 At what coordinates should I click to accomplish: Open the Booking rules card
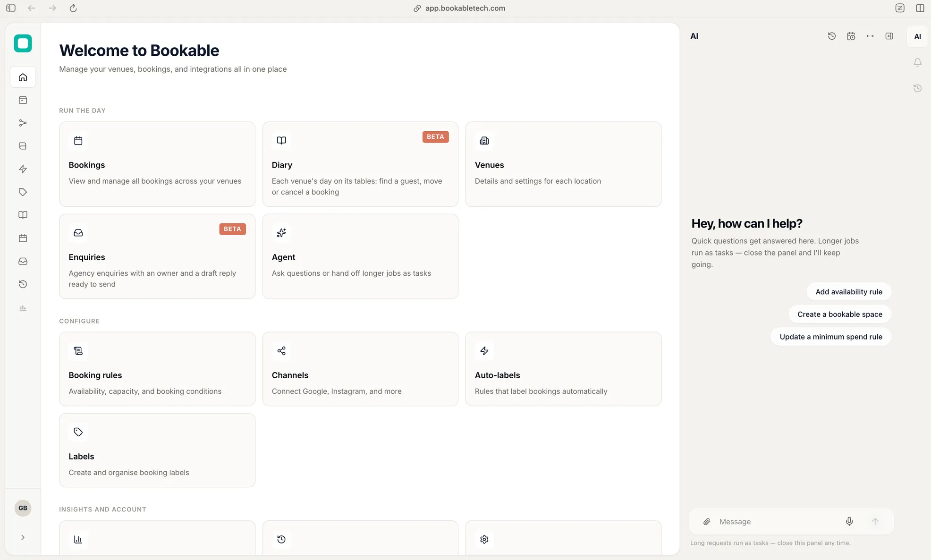[x=157, y=369]
